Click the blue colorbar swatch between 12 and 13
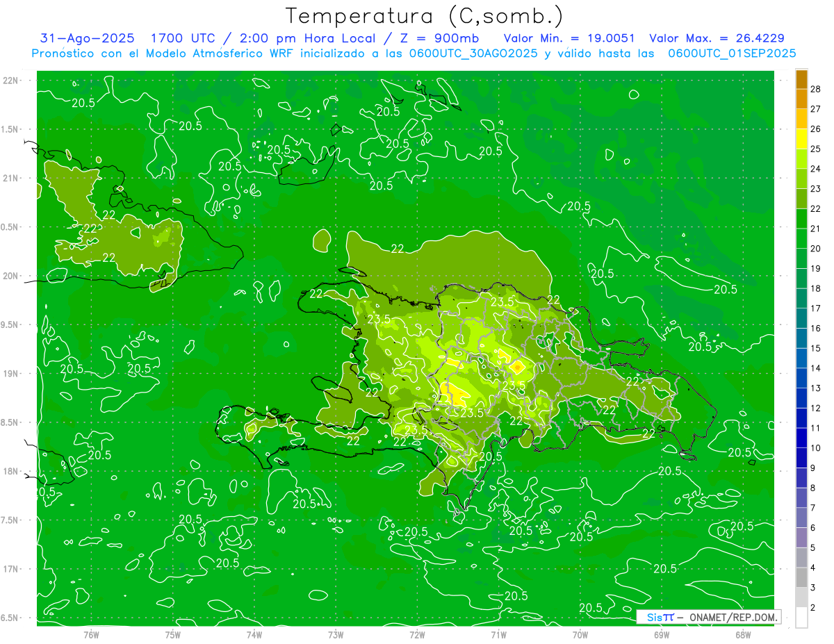This screenshot has height=644, width=834. 801,398
